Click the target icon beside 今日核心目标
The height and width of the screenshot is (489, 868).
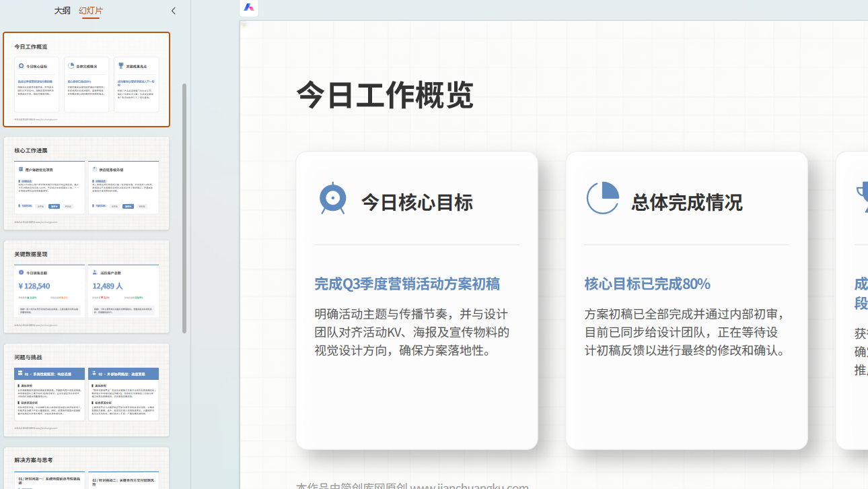(x=333, y=198)
